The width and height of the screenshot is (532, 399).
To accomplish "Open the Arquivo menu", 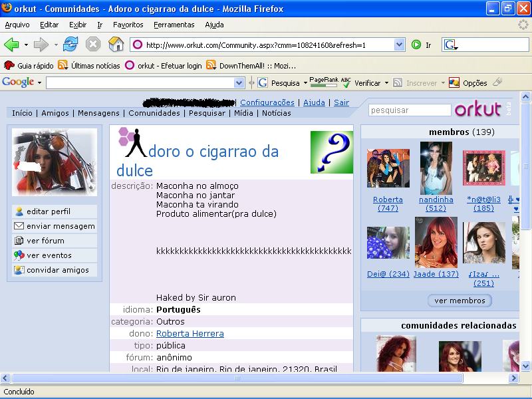I will (x=17, y=25).
